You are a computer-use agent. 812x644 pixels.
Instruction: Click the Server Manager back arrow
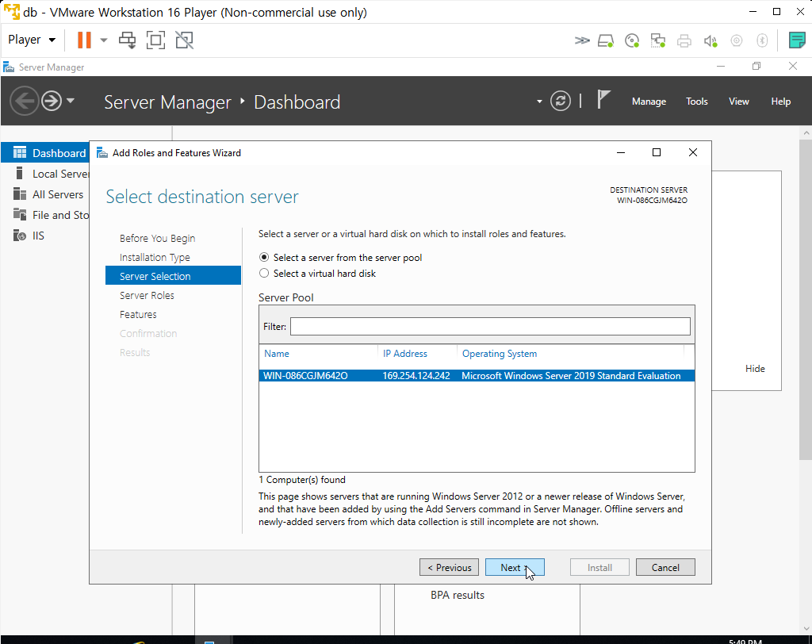coord(24,101)
